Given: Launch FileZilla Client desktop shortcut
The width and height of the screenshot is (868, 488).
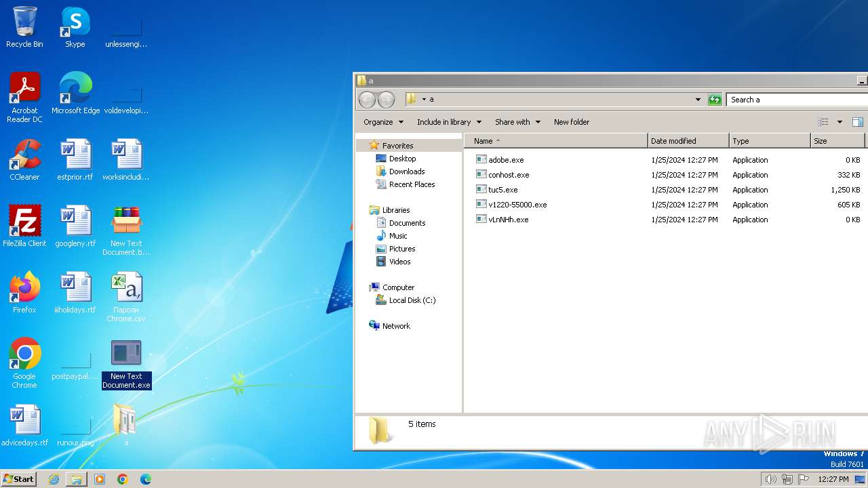Looking at the screenshot, I should (24, 226).
